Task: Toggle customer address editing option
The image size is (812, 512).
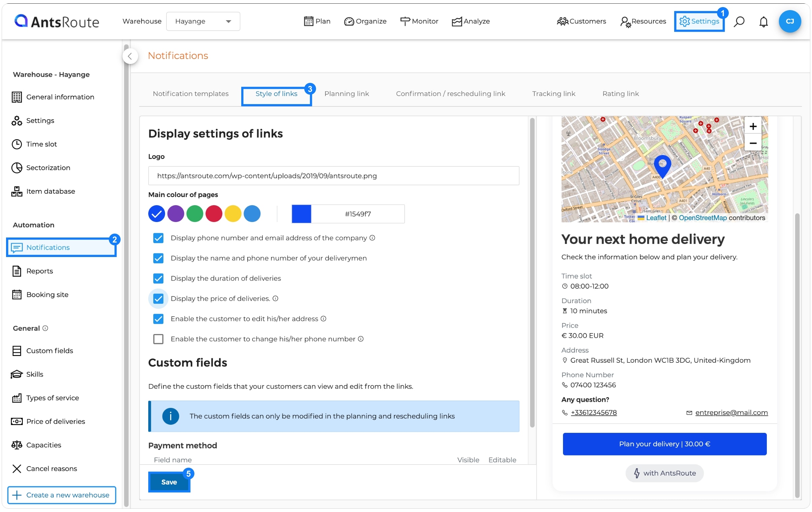Action: click(158, 319)
